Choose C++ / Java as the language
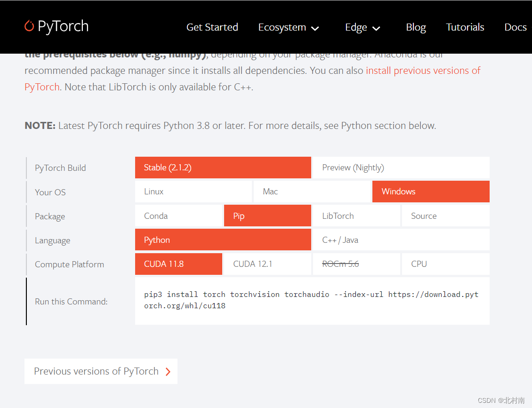This screenshot has height=408, width=532. [x=401, y=240]
